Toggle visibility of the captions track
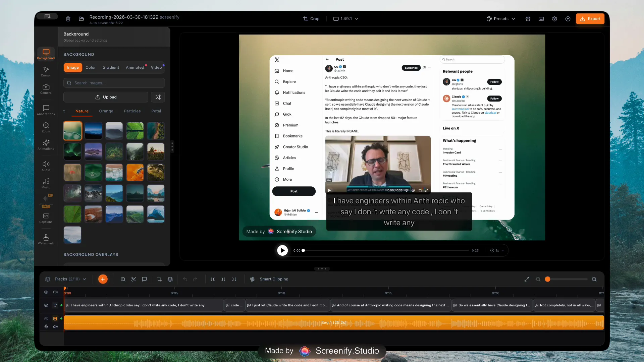 click(46, 305)
